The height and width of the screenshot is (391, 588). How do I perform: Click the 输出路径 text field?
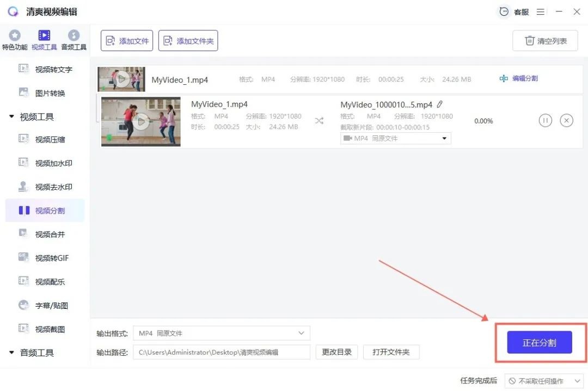click(x=222, y=352)
